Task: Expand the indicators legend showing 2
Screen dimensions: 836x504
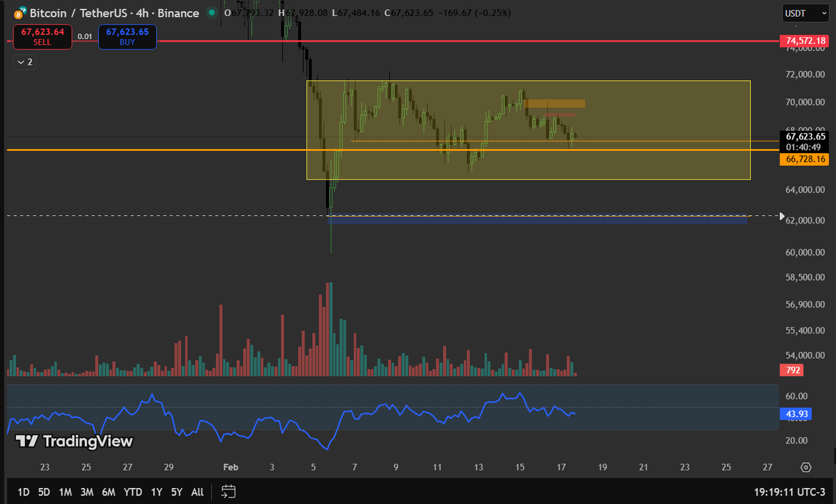Action: 24,62
